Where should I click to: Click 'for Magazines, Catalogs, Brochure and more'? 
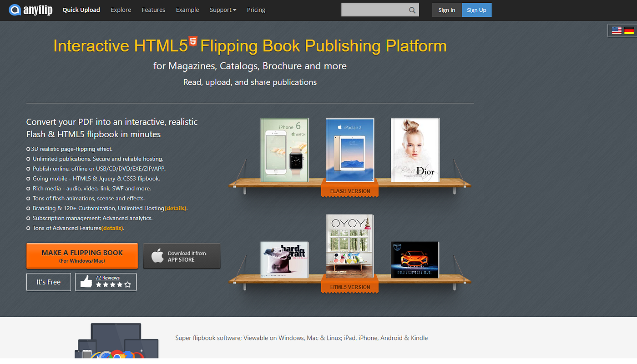point(250,66)
